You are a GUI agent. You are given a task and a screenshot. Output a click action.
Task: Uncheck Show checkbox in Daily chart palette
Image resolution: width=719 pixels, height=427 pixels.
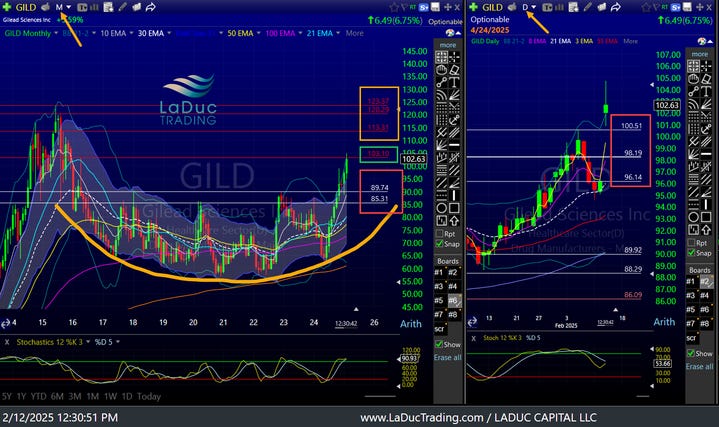[691, 353]
